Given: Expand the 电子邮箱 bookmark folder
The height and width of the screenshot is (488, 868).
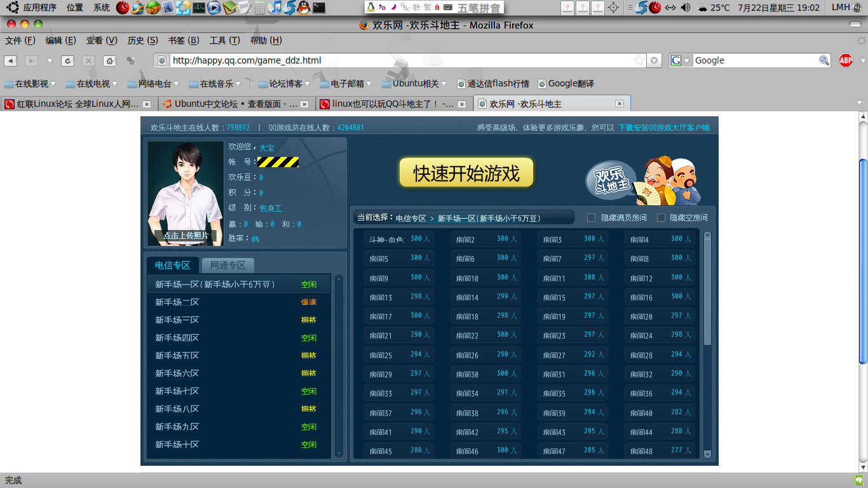Looking at the screenshot, I should click(x=346, y=83).
